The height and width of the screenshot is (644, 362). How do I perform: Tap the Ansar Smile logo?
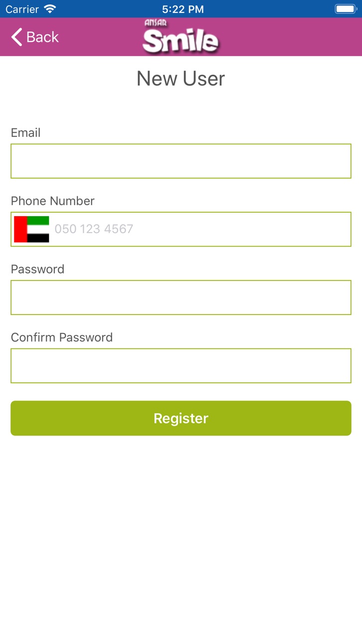pyautogui.click(x=181, y=37)
